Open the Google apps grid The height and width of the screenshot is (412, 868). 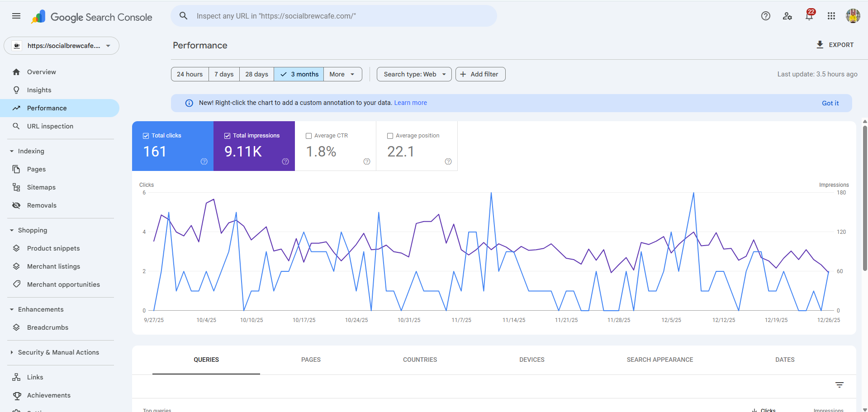[x=831, y=16]
